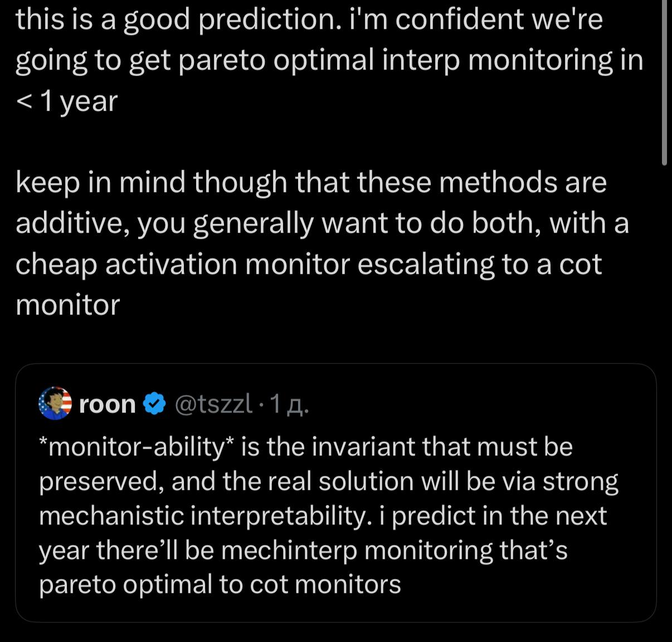Open the @tszzl handle link

click(x=214, y=404)
